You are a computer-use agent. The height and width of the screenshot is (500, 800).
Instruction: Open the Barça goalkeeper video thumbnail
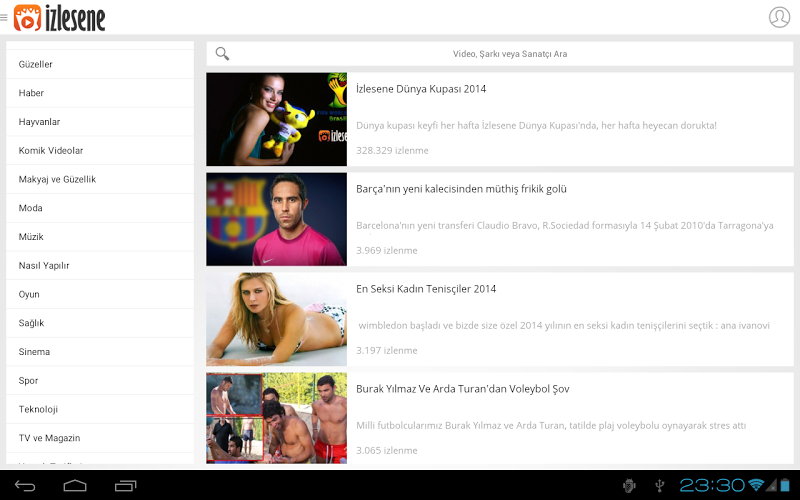pyautogui.click(x=276, y=219)
